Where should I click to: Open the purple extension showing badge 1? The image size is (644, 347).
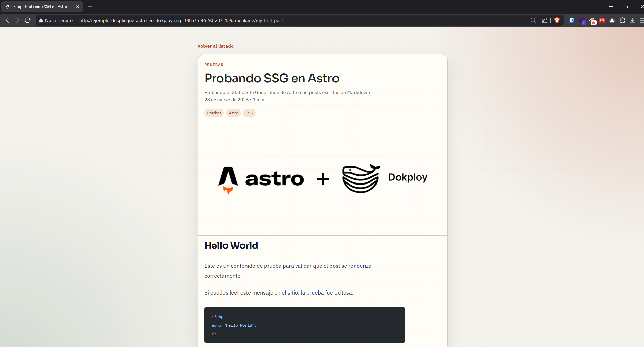point(583,20)
